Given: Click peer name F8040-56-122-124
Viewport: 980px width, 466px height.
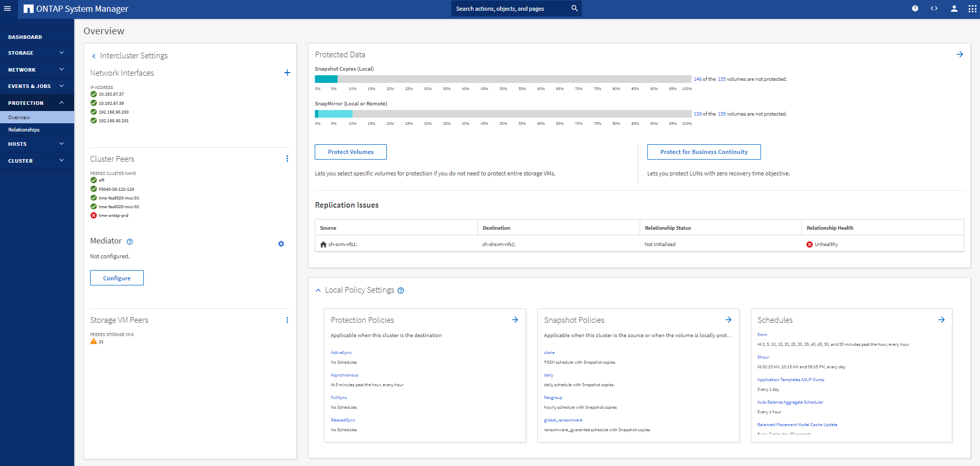Looking at the screenshot, I should 116,189.
